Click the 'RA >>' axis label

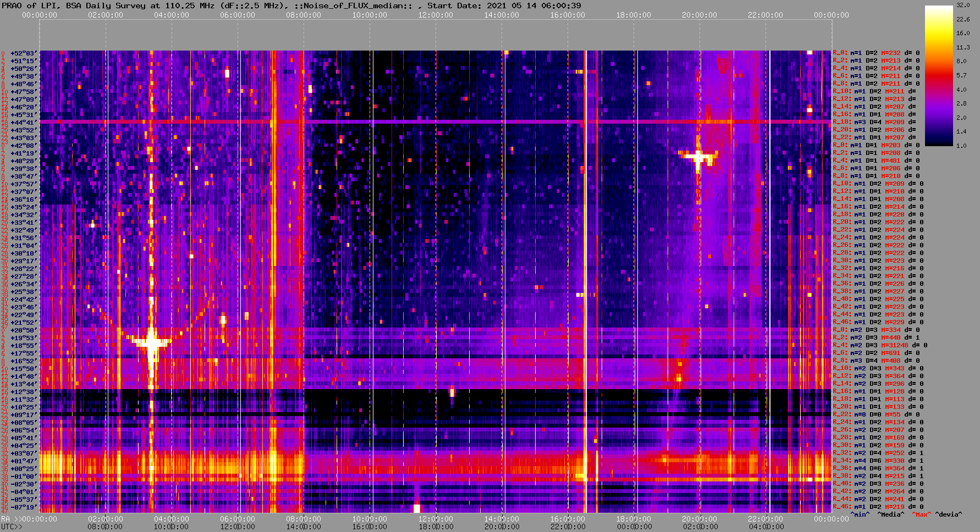click(x=10, y=519)
